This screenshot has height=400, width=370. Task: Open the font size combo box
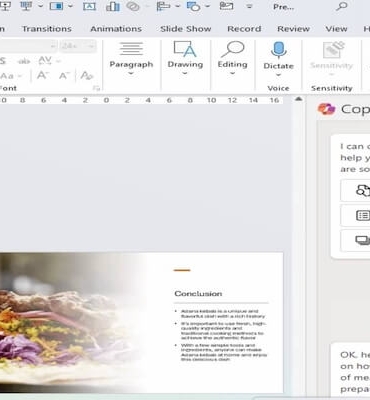pos(78,46)
